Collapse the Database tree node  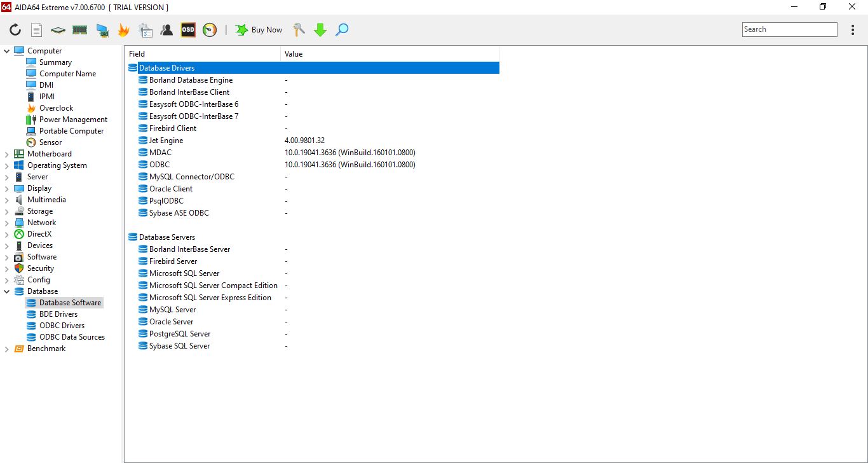click(7, 291)
